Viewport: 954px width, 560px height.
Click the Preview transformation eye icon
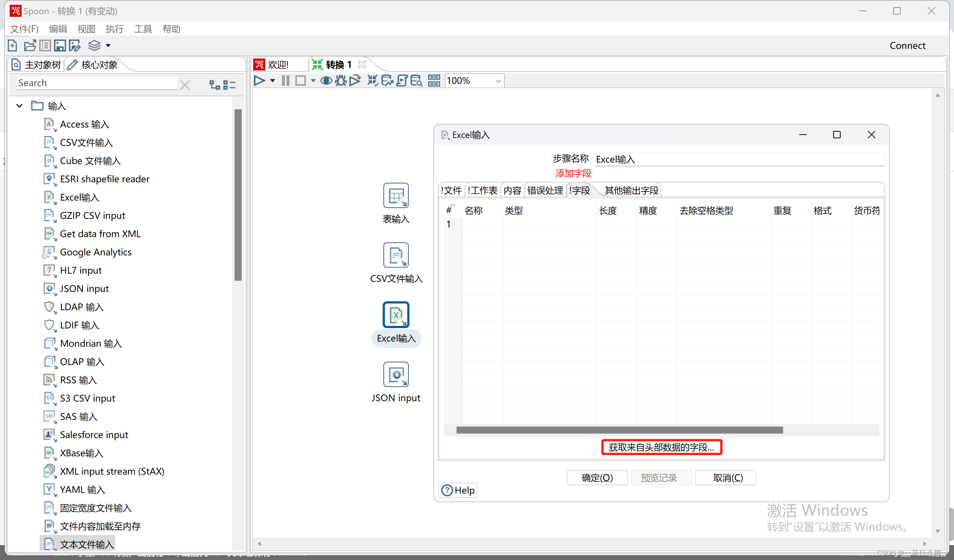tap(326, 81)
